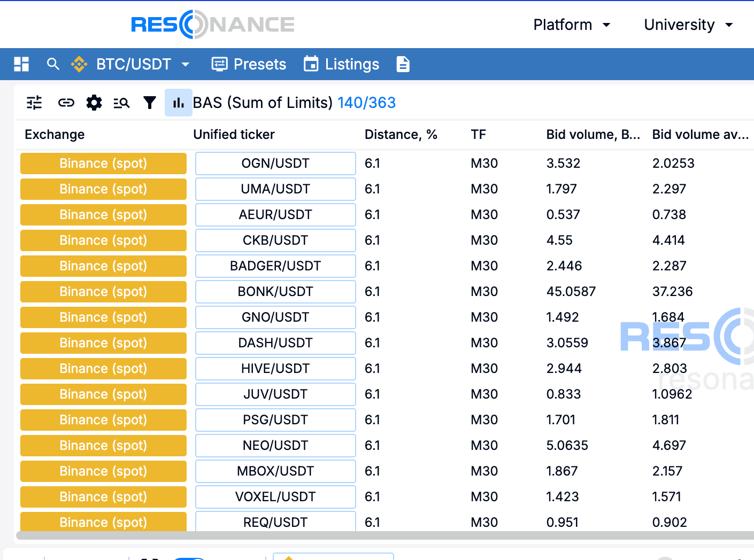This screenshot has height=560, width=754.
Task: Open Presets
Action: (x=249, y=64)
